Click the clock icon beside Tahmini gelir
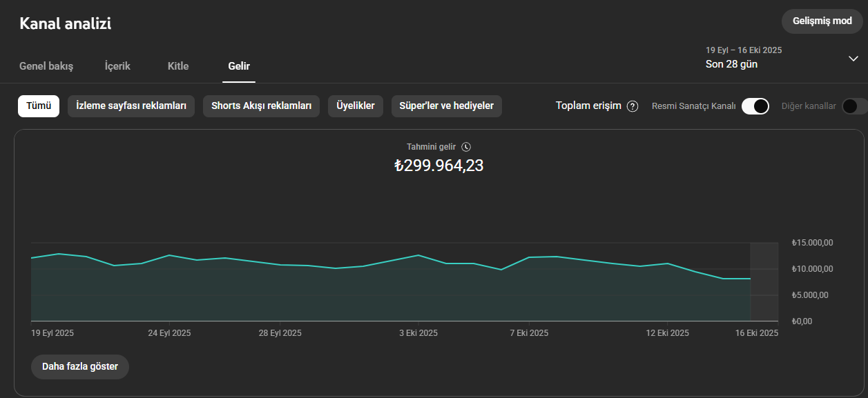Image resolution: width=868 pixels, height=398 pixels. click(x=466, y=147)
